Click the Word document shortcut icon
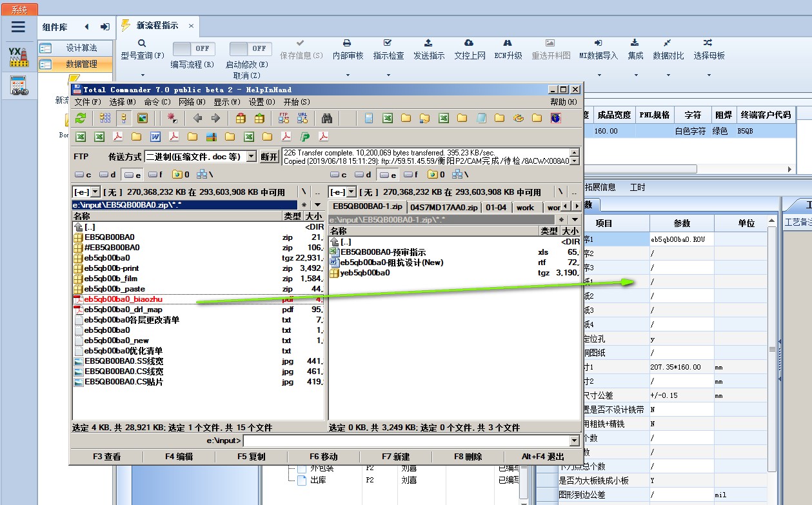 [155, 137]
